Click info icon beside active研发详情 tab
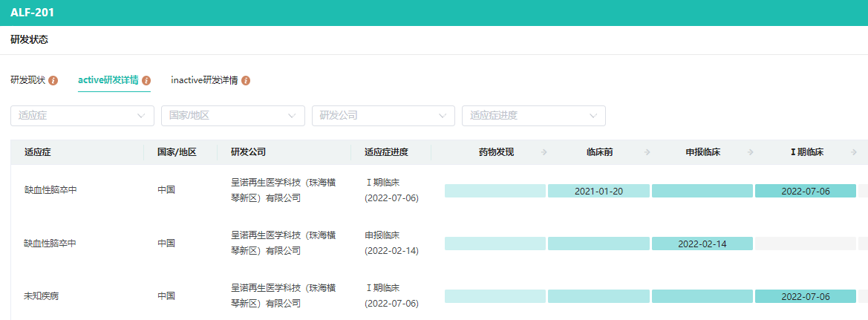Screen dimensions: 868x320 coord(146,80)
